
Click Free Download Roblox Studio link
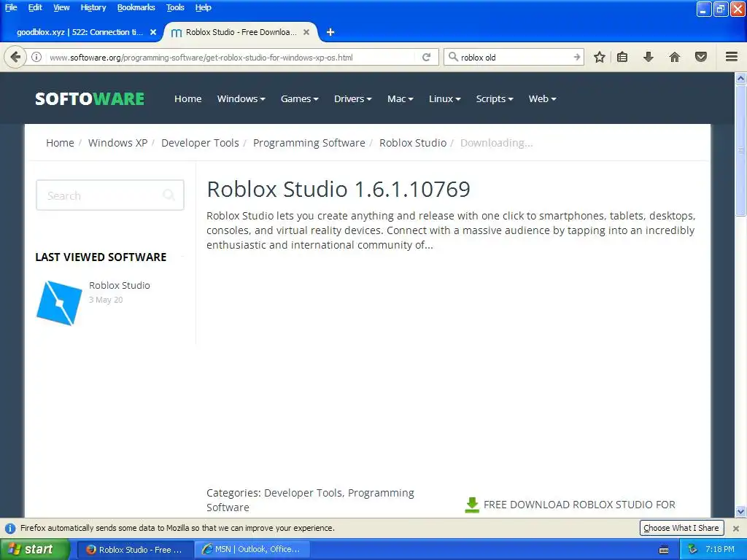click(x=579, y=505)
